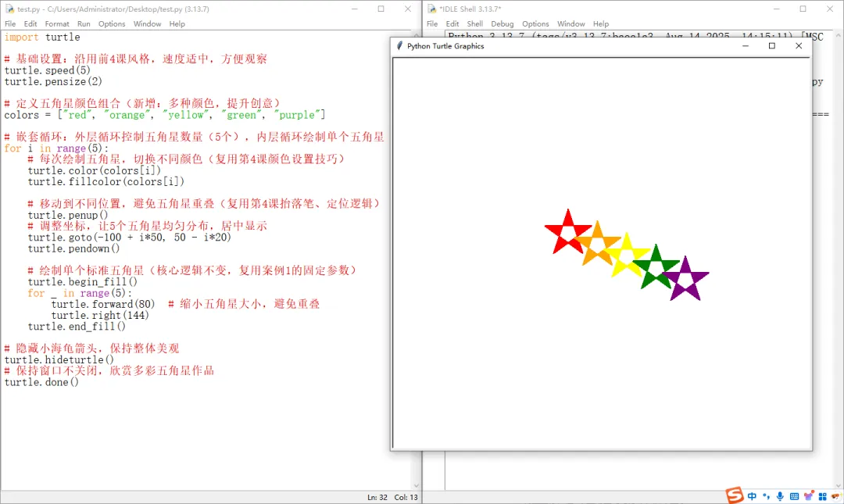Open the Sogou toolbox grid icon

click(x=822, y=496)
